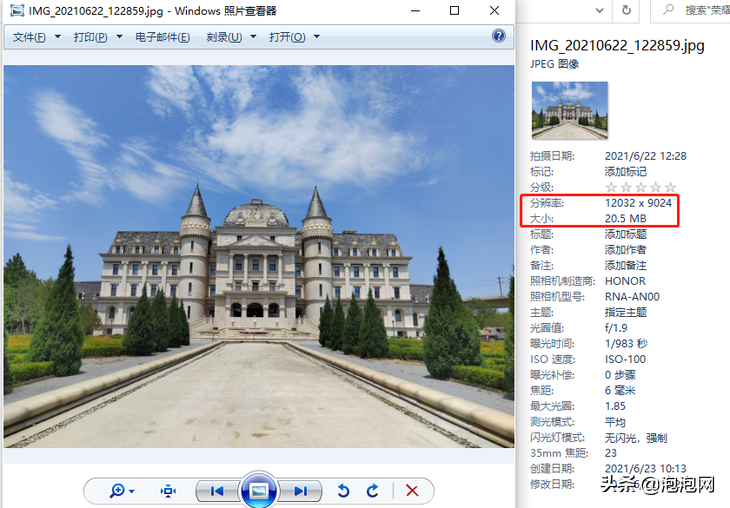Viewport: 730px width, 508px height.
Task: Rotate the photo clockwise
Action: point(372,491)
